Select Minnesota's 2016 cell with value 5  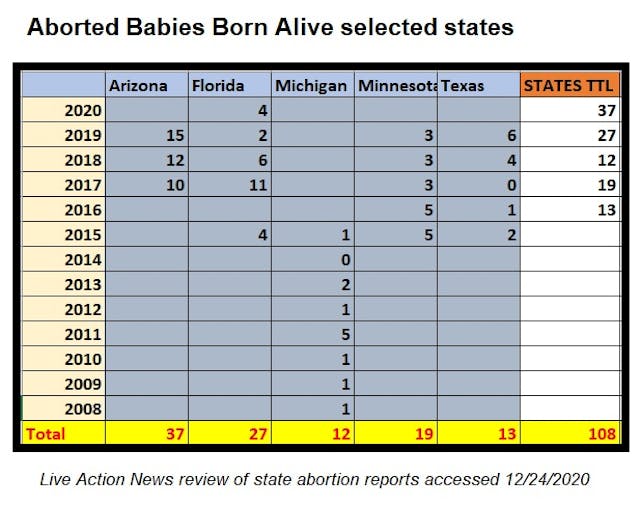pos(396,208)
